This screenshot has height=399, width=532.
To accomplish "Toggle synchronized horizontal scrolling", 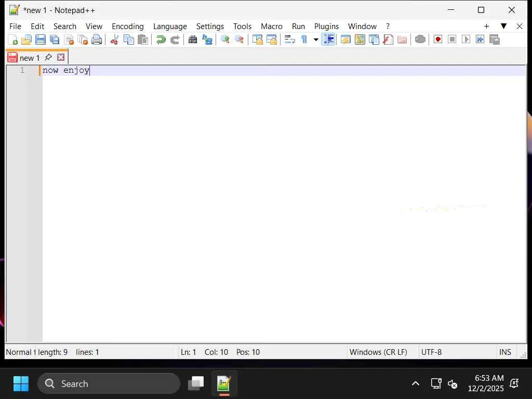I will [x=272, y=39].
